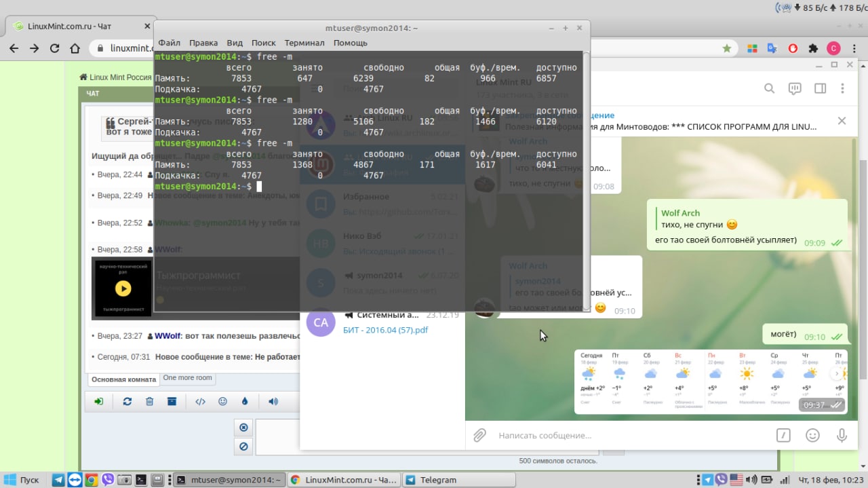The width and height of the screenshot is (868, 488).
Task: Open the colored squares Chrome extension
Action: 752,49
